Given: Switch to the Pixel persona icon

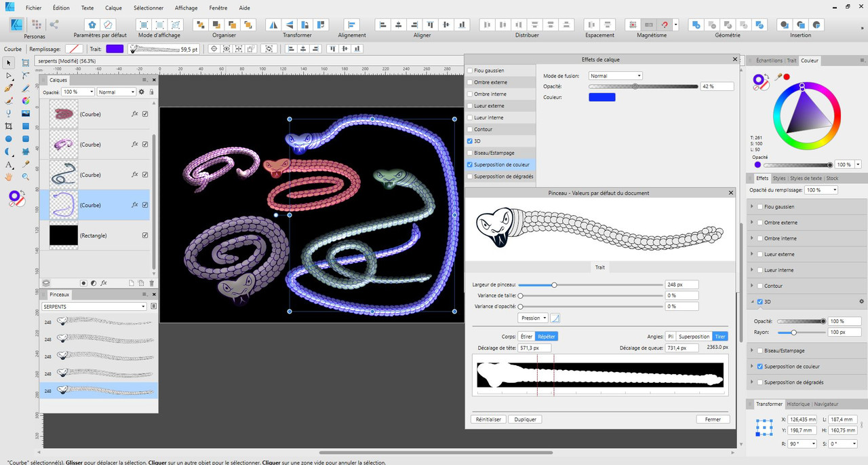Looking at the screenshot, I should 35,24.
